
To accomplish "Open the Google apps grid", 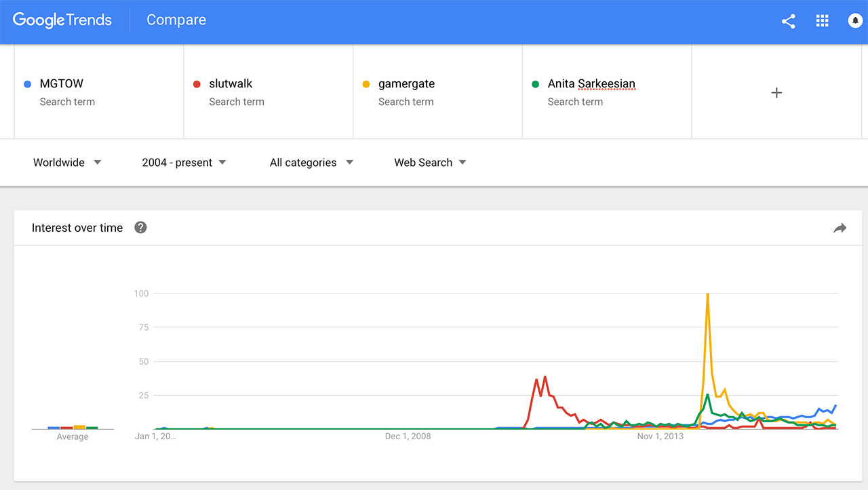I will point(823,21).
